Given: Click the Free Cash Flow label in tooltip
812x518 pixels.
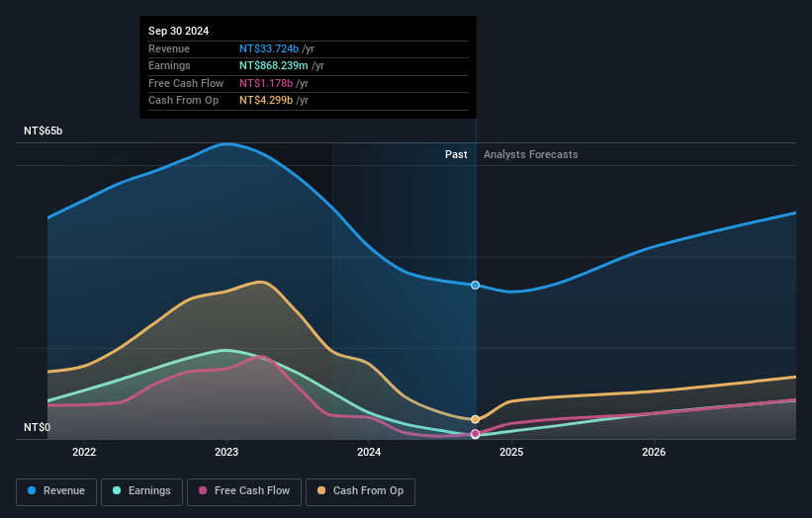Looking at the screenshot, I should tap(186, 83).
